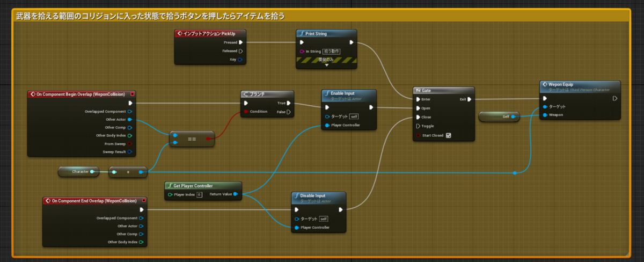Click Enable Input's exec output pin
Screen dimensions: 644x262
(x=370, y=107)
